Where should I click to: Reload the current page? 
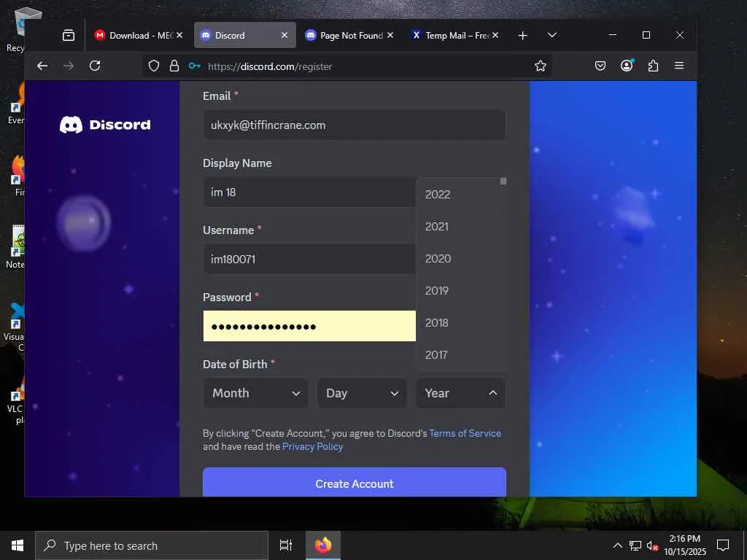pos(95,66)
